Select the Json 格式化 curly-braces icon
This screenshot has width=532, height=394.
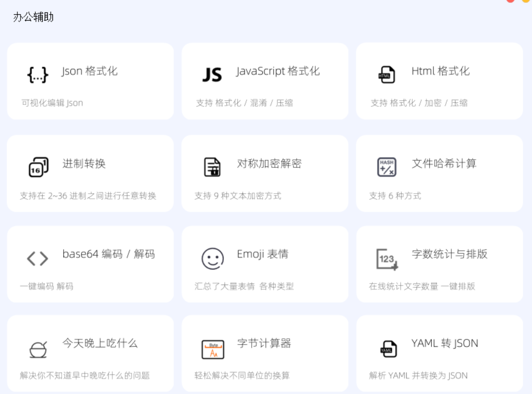click(37, 73)
